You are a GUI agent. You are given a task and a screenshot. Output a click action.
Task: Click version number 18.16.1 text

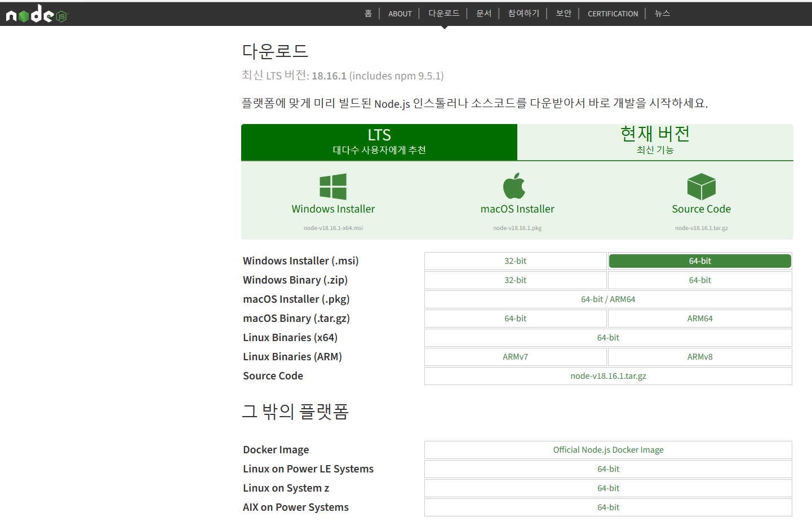click(329, 76)
